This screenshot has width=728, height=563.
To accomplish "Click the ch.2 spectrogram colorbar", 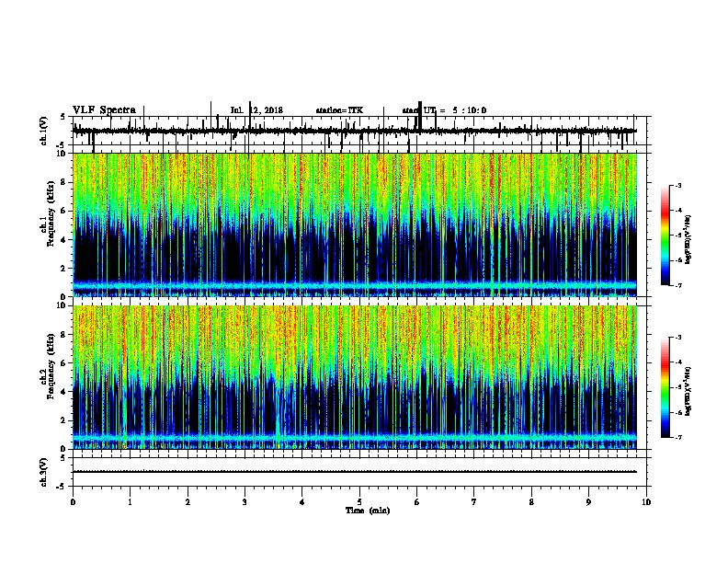I will pyautogui.click(x=665, y=387).
